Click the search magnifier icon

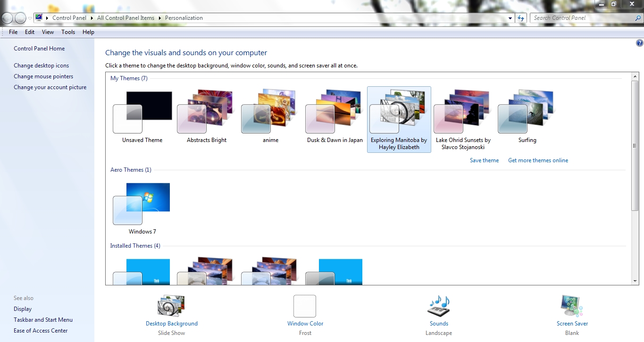[x=637, y=18]
